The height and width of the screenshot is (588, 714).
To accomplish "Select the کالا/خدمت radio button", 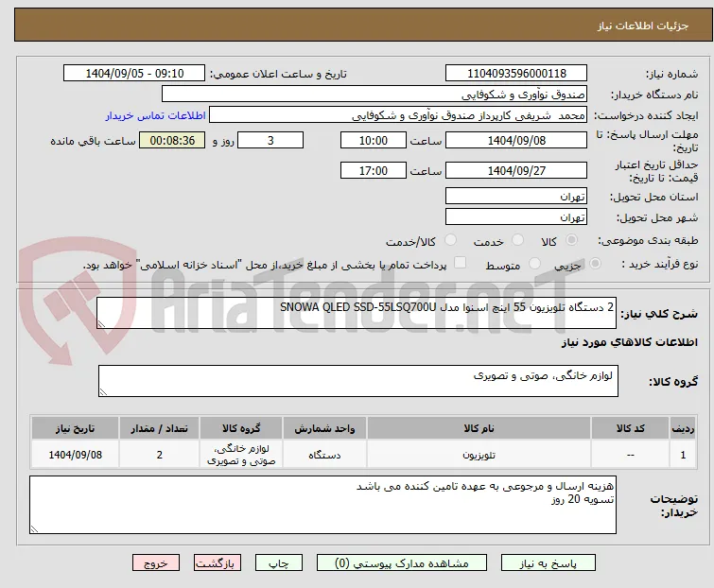I will [x=450, y=240].
